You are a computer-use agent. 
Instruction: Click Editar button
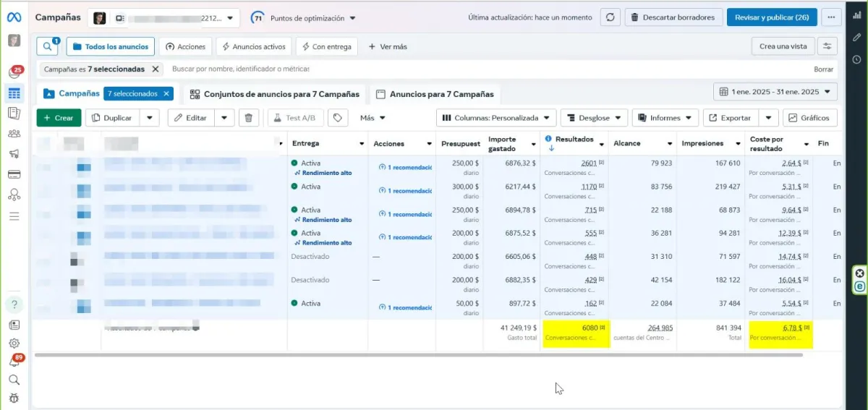tap(192, 118)
